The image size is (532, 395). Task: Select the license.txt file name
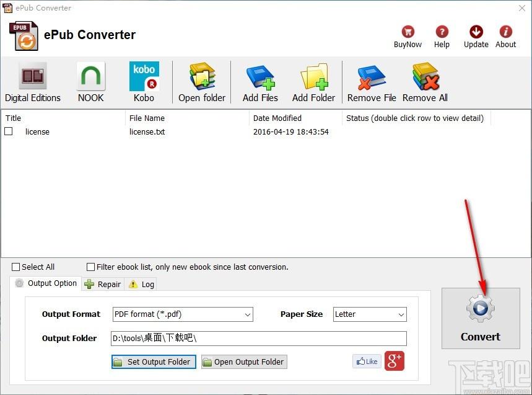147,132
